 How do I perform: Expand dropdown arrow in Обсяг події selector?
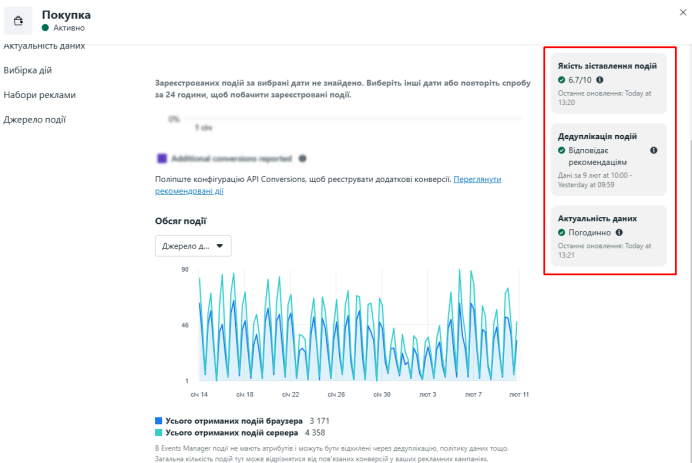pos(220,246)
